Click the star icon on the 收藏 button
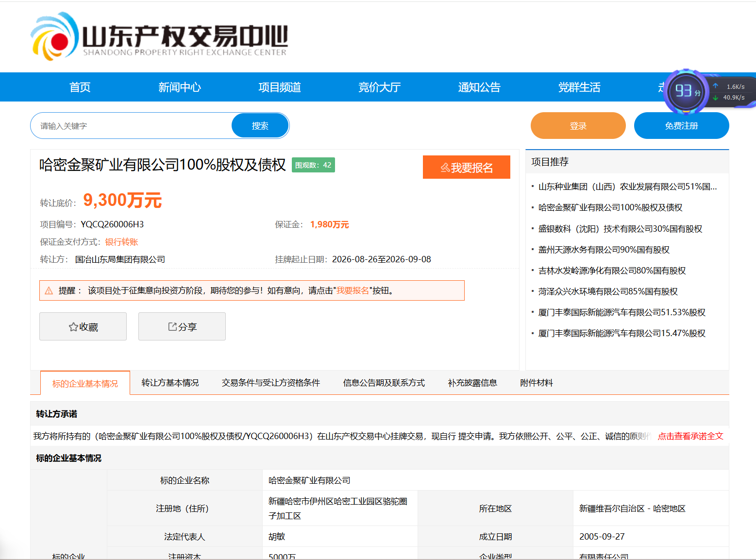Screen dimensions: 756x560 click(x=73, y=327)
